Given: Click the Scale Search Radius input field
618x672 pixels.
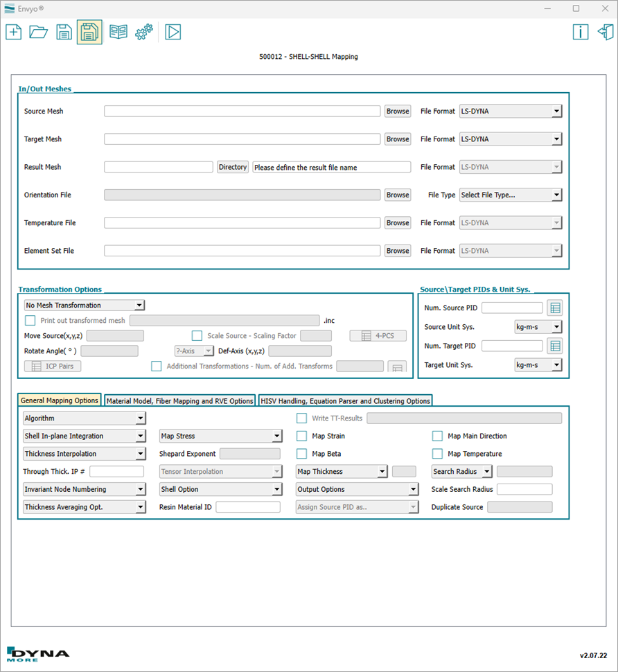Looking at the screenshot, I should [524, 489].
